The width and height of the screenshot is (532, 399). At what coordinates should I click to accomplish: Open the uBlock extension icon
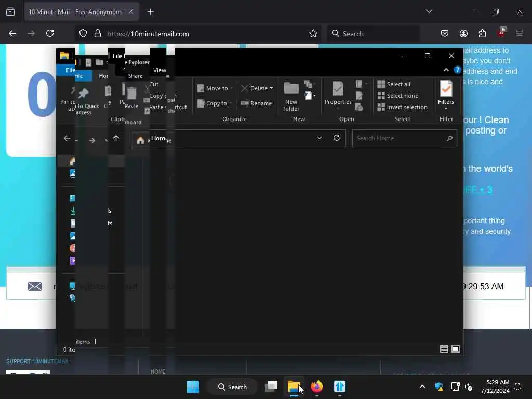(501, 33)
